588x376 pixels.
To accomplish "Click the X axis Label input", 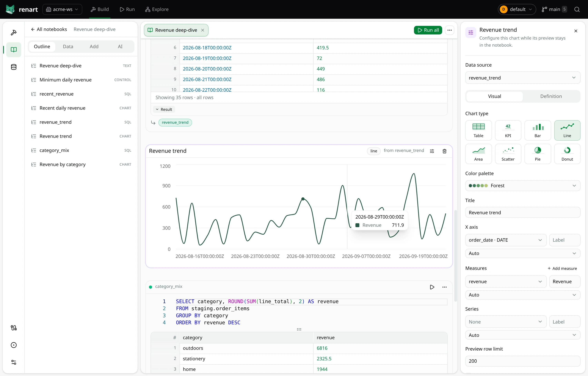I will (x=564, y=240).
